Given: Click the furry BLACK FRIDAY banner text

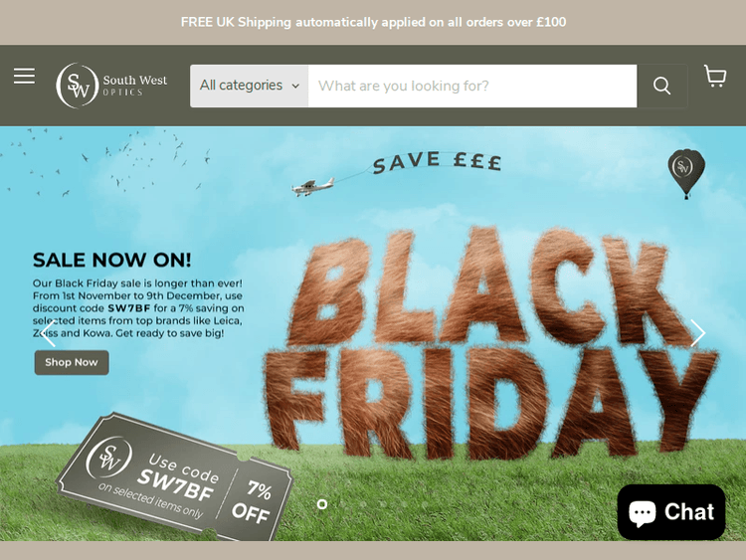Looking at the screenshot, I should 490,342.
